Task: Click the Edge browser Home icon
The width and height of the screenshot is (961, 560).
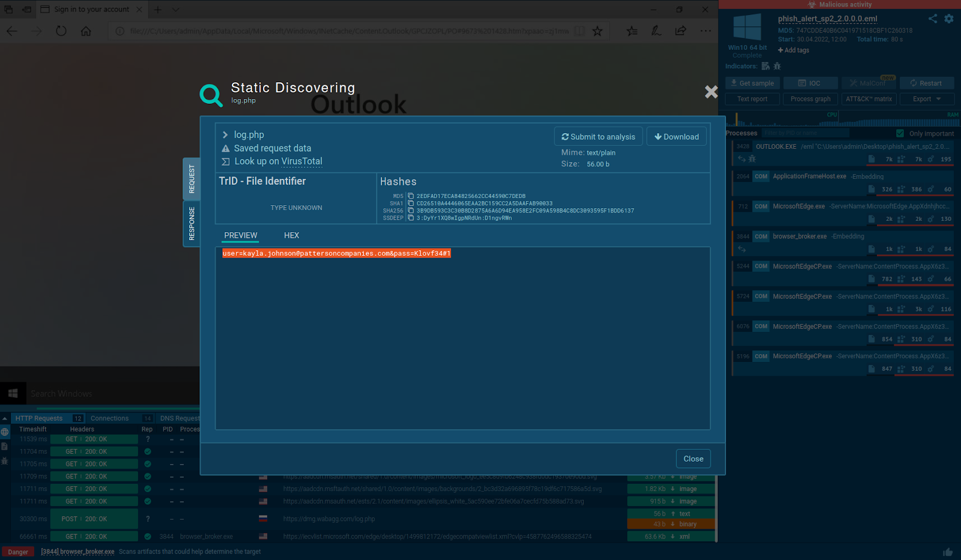Action: point(86,31)
